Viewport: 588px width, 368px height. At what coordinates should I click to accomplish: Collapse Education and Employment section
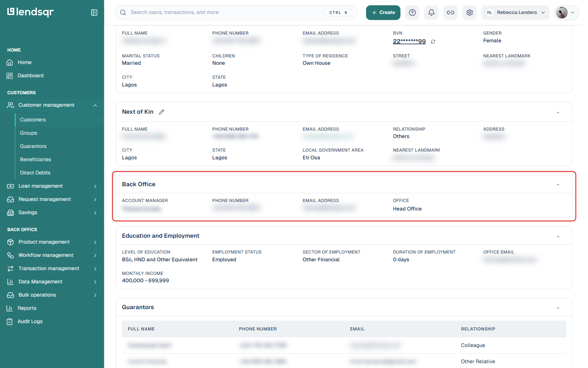coord(558,236)
